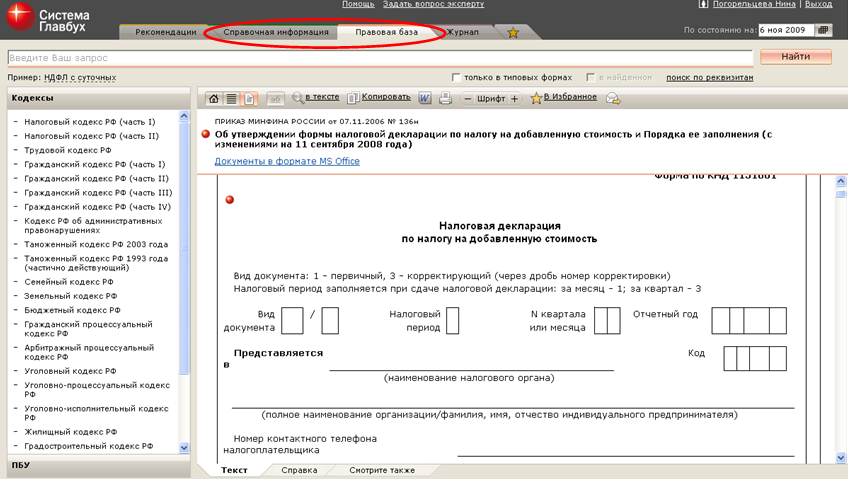
Task: Send the document by email icon
Action: pyautogui.click(x=613, y=98)
